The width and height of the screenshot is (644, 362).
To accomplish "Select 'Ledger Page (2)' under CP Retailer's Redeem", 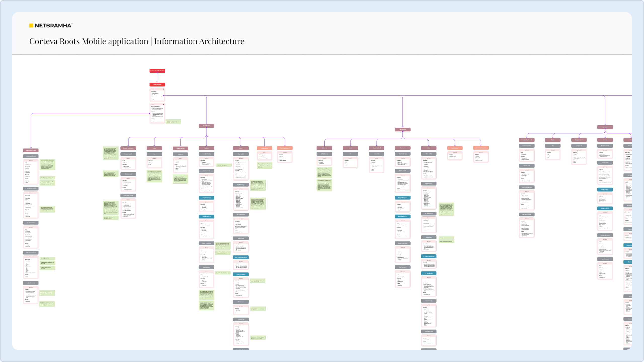I will click(403, 216).
